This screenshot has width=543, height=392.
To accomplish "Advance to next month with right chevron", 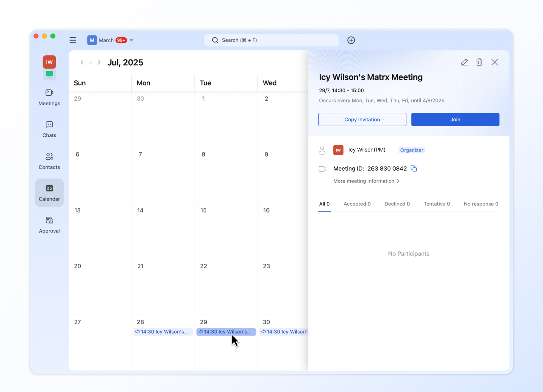I will tap(99, 63).
